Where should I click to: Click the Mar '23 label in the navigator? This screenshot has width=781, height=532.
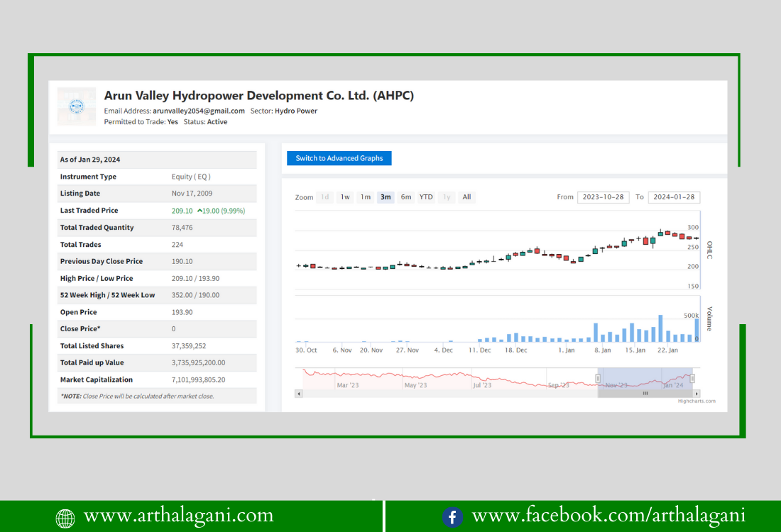click(348, 385)
